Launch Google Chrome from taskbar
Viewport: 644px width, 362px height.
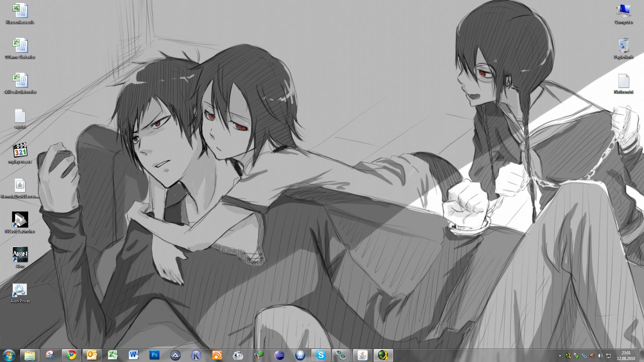tap(71, 355)
